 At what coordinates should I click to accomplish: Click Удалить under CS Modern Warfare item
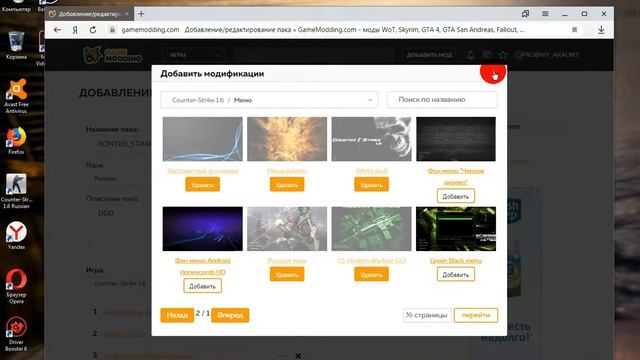pyautogui.click(x=371, y=275)
